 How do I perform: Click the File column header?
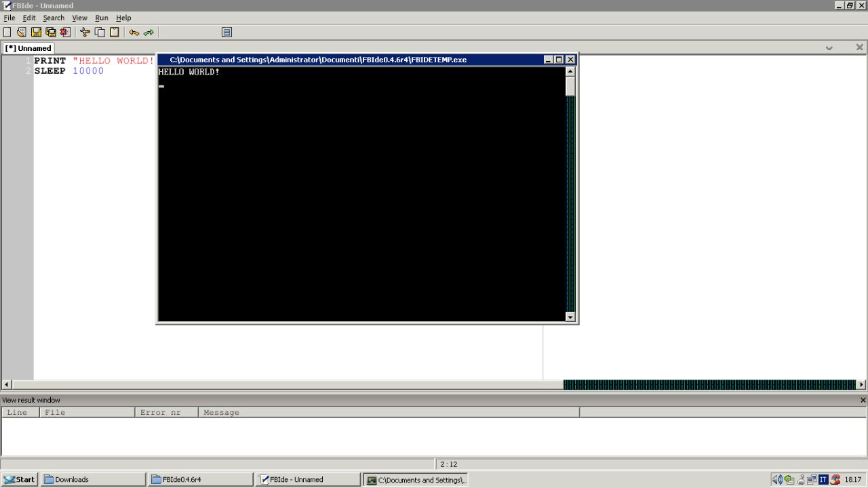[x=87, y=412]
